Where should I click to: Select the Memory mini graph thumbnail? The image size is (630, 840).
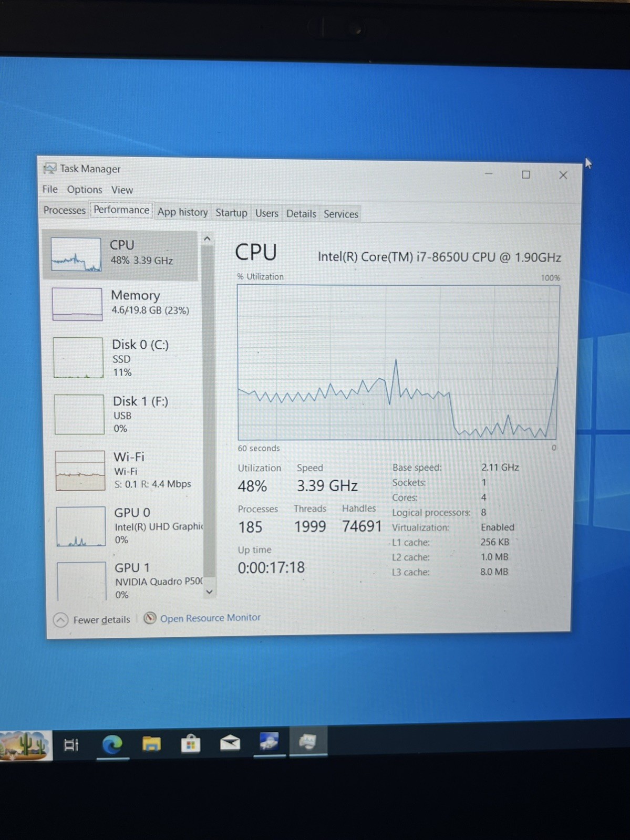[x=77, y=304]
